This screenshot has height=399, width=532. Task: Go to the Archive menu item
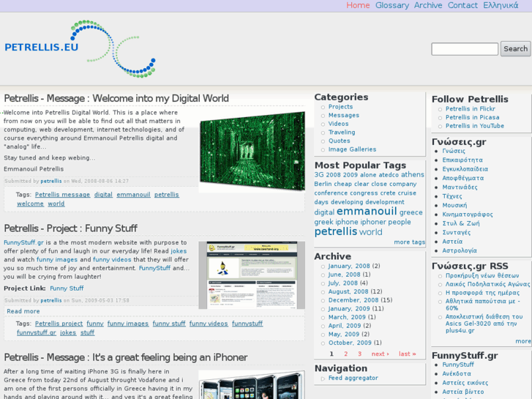(x=428, y=5)
